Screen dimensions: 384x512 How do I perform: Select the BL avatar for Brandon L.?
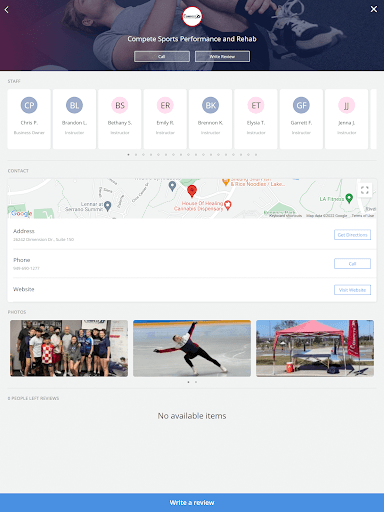(74, 105)
